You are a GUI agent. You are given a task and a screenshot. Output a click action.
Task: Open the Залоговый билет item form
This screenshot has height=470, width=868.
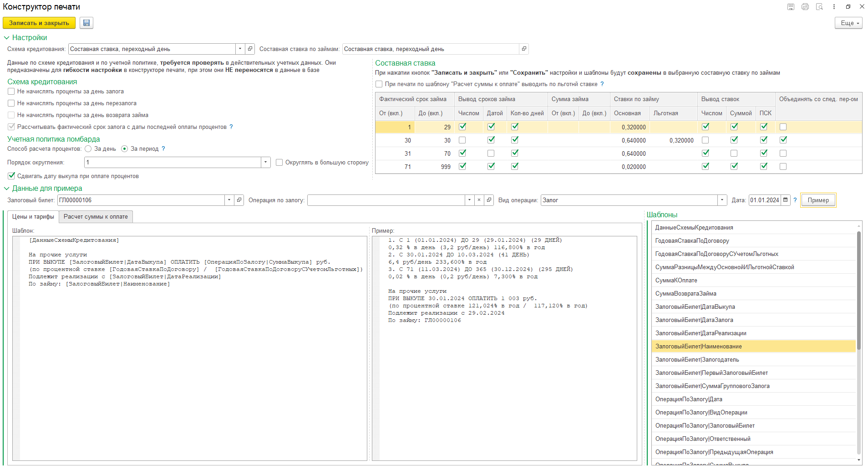click(239, 200)
